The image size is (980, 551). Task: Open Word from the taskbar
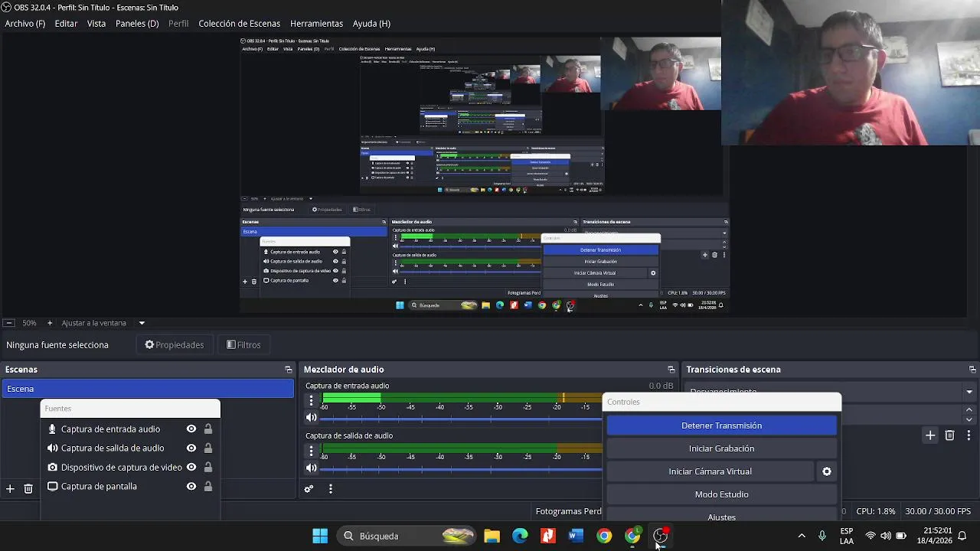(x=576, y=536)
